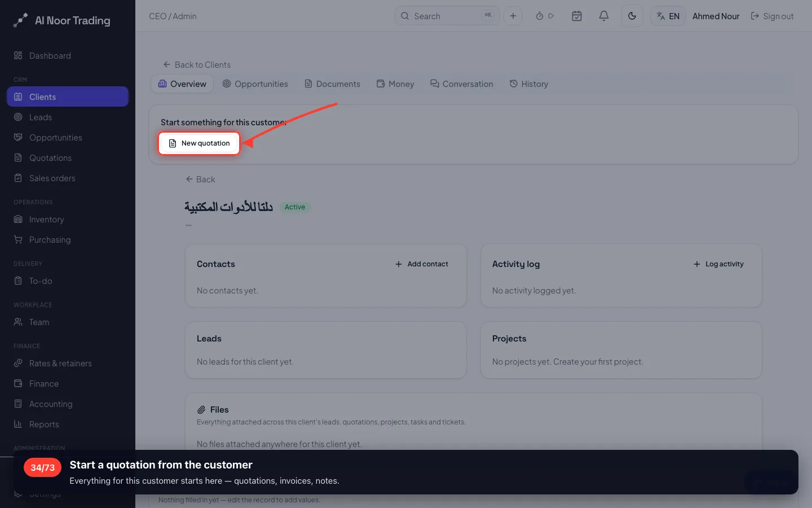Open the To-do page
This screenshot has height=508, width=812.
68,281
